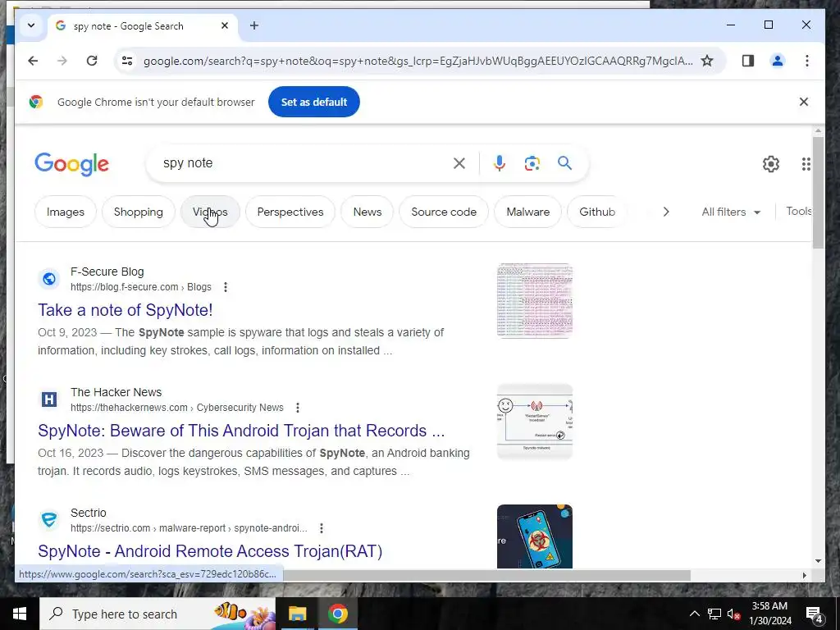Select the Shopping filter tab
Image resolution: width=840 pixels, height=630 pixels.
[138, 212]
